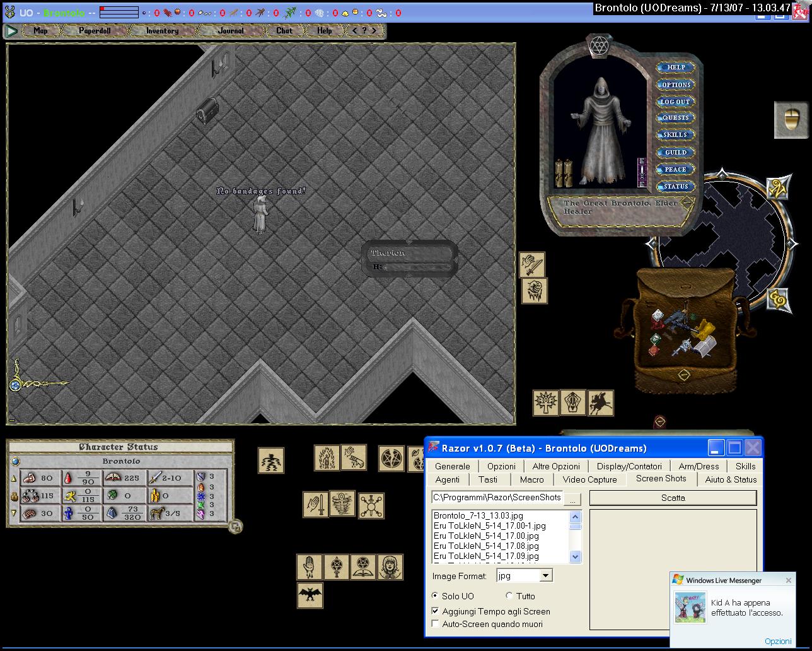The image size is (812, 651).
Task: Click the red skill book in the backpack
Action: [654, 350]
